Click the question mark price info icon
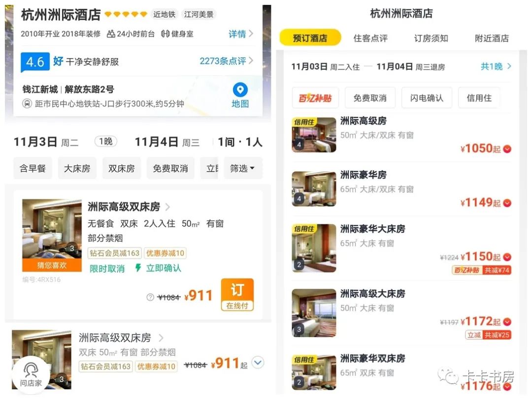 (150, 297)
